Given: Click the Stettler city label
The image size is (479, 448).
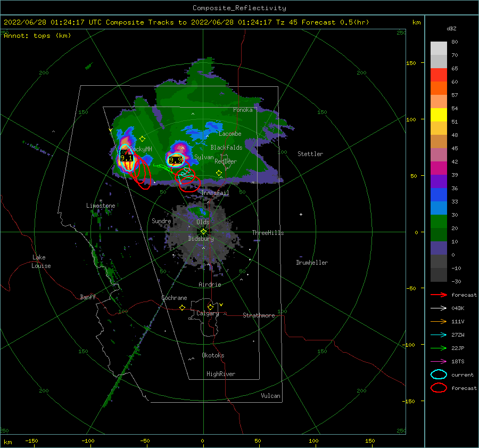Looking at the screenshot, I should tap(310, 154).
